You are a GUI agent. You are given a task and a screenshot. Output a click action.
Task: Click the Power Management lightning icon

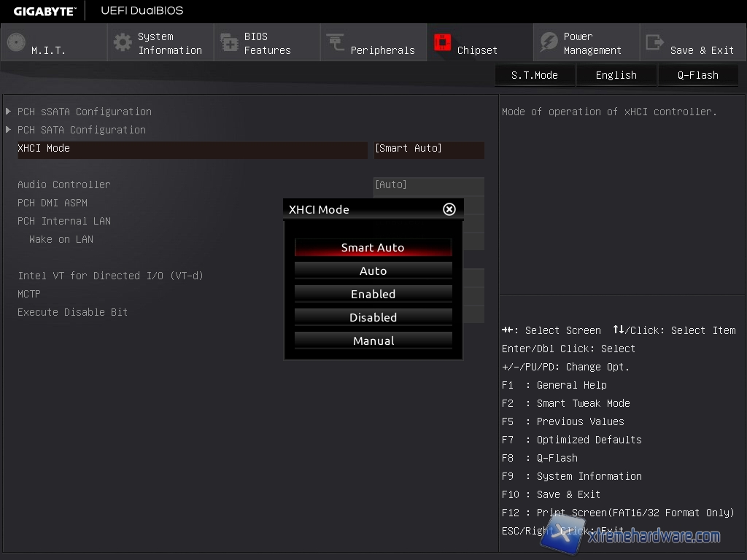549,43
